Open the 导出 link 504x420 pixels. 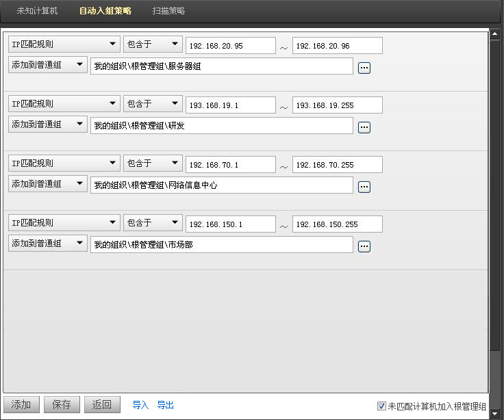[166, 405]
